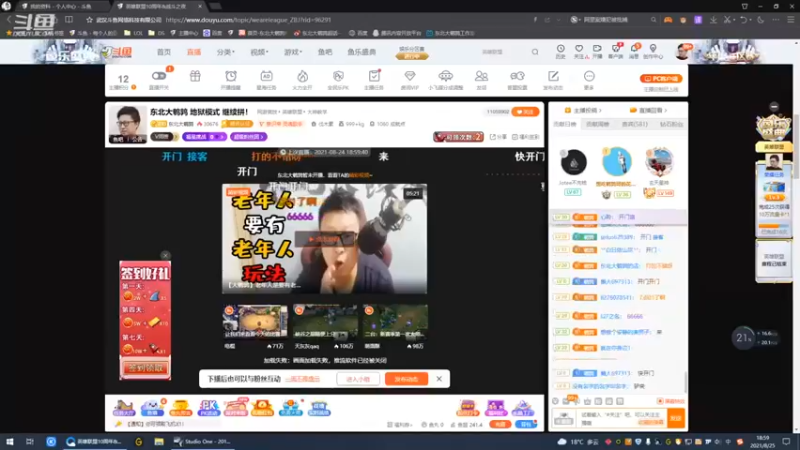The image size is (800, 450).
Task: Open the gift box icon in streamer toolbar
Action: point(195,76)
